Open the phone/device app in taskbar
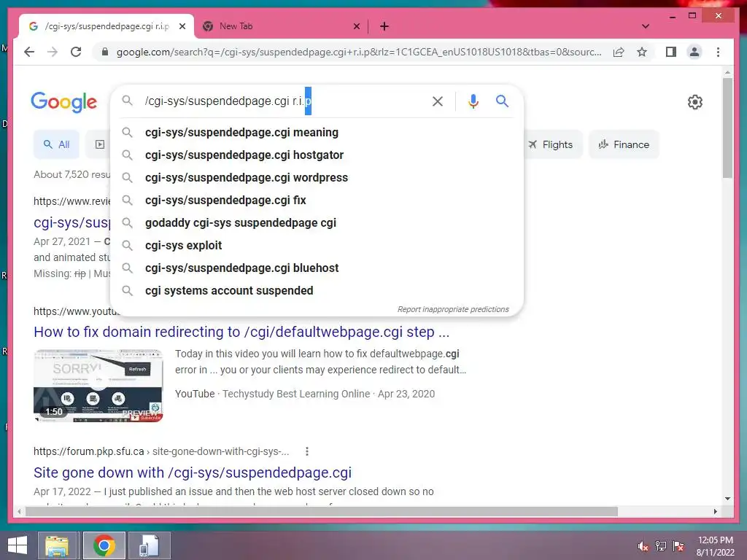 (x=149, y=545)
